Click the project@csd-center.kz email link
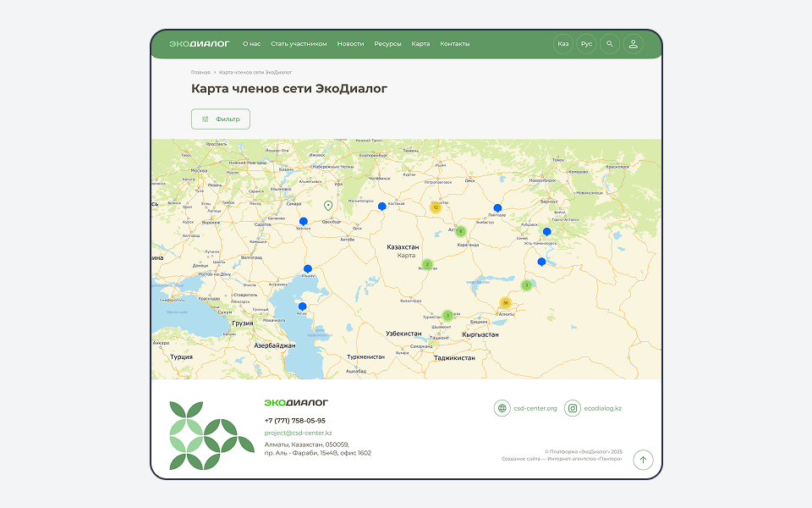This screenshot has height=508, width=812. 299,433
